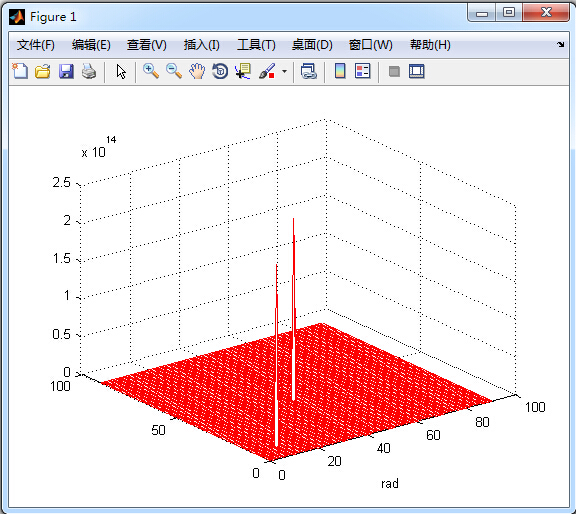Screen dimensions: 576x514
Task: Click the Link Plot icon
Action: pyautogui.click(x=309, y=71)
